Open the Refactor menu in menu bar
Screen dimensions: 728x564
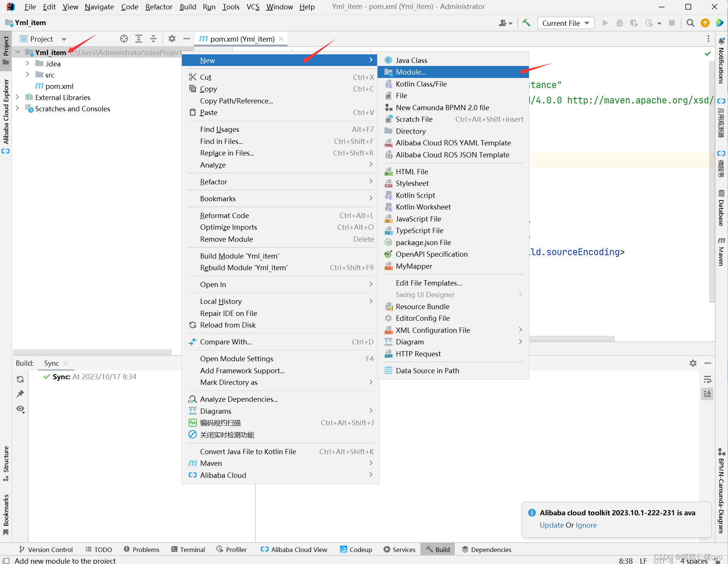159,7
